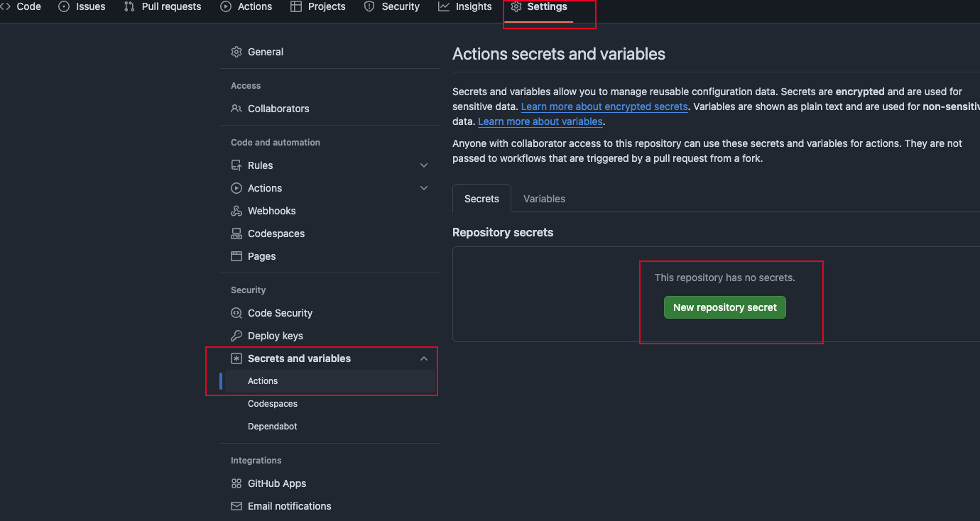The width and height of the screenshot is (980, 521).
Task: Select the Secrets tab
Action: 481,199
